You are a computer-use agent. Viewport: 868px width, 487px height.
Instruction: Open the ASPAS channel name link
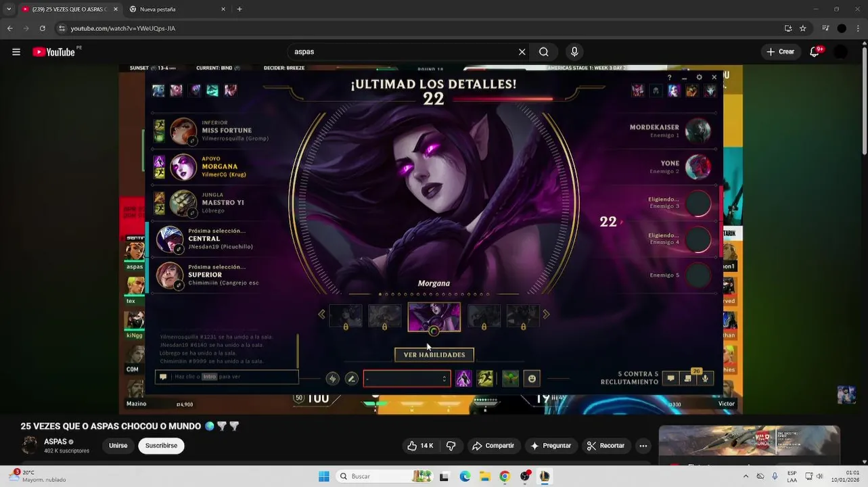(55, 442)
